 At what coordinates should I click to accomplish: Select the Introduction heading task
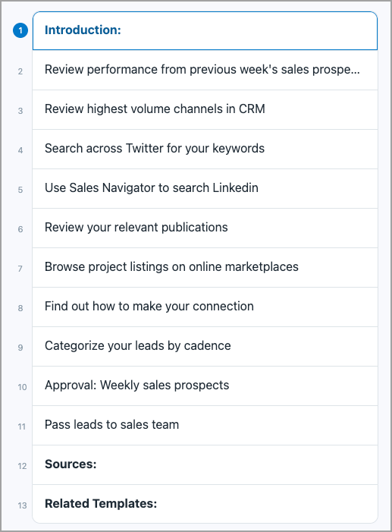(205, 30)
